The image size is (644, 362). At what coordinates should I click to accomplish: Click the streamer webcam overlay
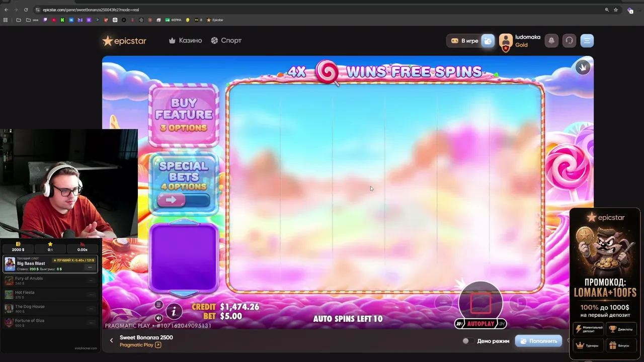point(69,183)
